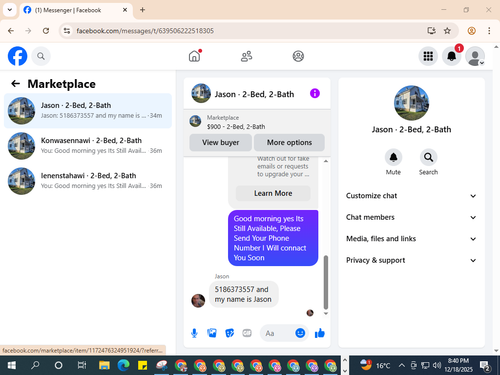Image resolution: width=500 pixels, height=375 pixels.
Task: Select the Messenger | Facebook tab
Action: (75, 10)
